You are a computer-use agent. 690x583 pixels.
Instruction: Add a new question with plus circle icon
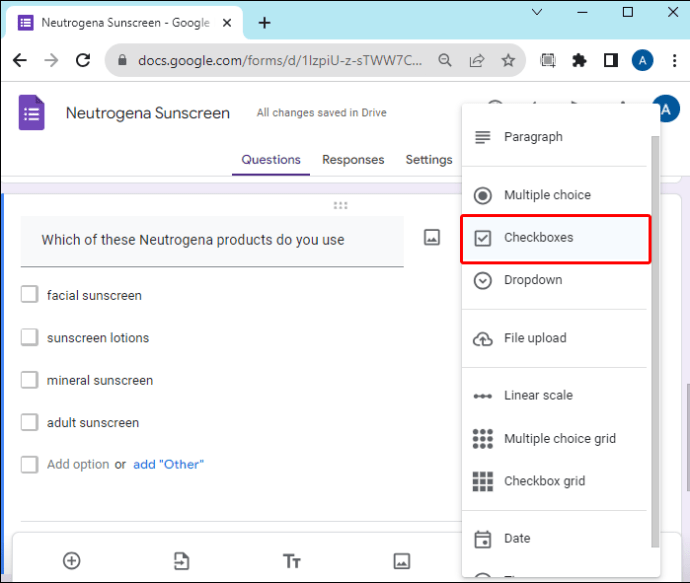coord(72,561)
